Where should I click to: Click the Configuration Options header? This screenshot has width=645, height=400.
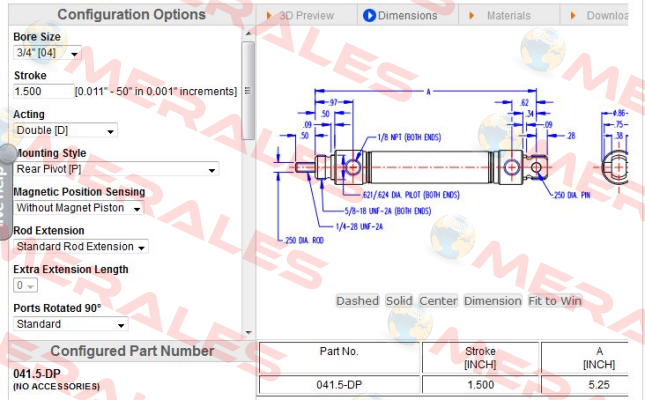pos(131,15)
